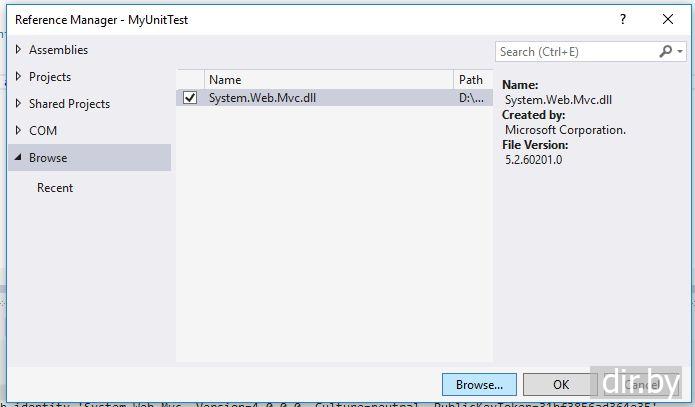Sort by the Name column header
This screenshot has width=695, height=407.
(x=328, y=80)
